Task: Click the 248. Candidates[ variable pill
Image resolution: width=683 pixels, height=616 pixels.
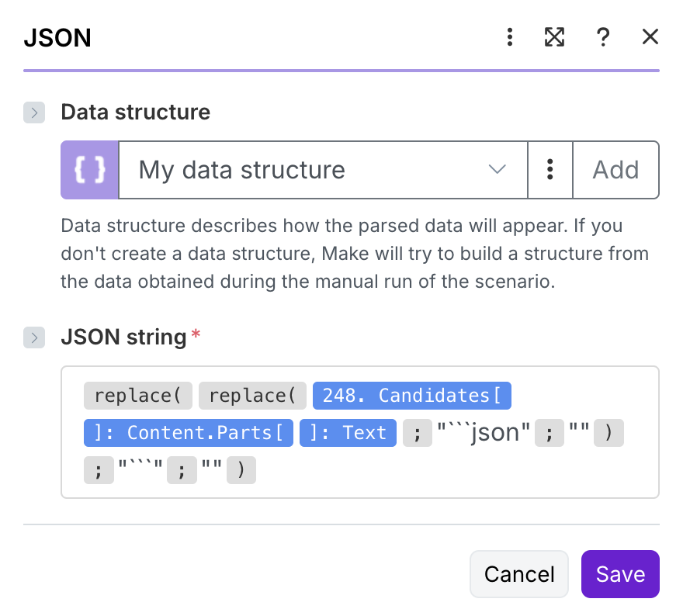Action: (411, 396)
